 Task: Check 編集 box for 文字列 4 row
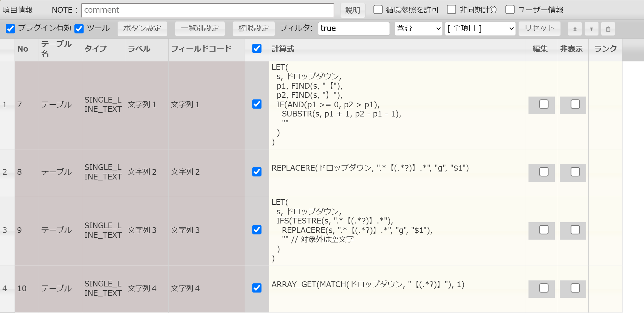(x=544, y=288)
